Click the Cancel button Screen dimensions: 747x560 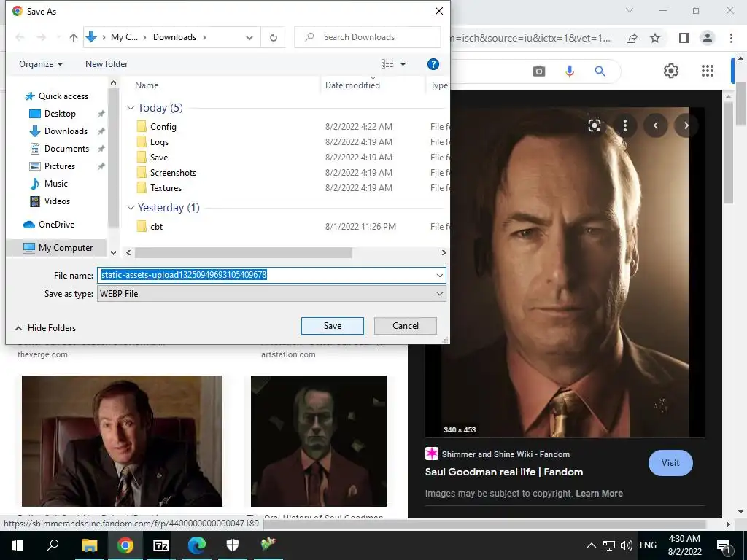pos(406,326)
